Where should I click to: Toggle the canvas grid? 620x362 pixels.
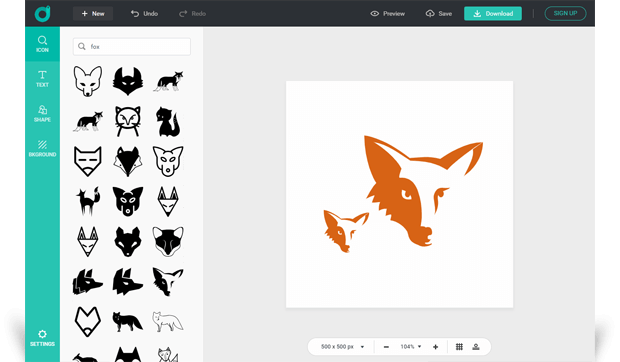pos(459,347)
